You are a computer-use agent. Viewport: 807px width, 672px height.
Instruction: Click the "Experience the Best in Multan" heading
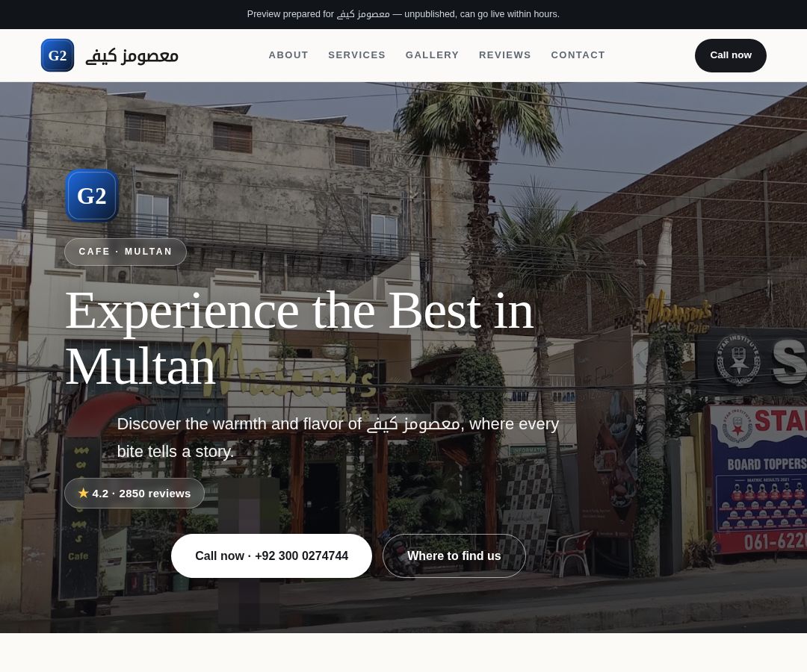[x=300, y=338]
